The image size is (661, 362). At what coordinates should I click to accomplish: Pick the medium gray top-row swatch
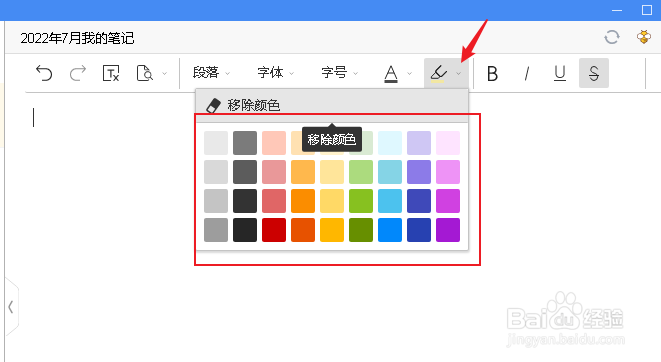point(245,143)
